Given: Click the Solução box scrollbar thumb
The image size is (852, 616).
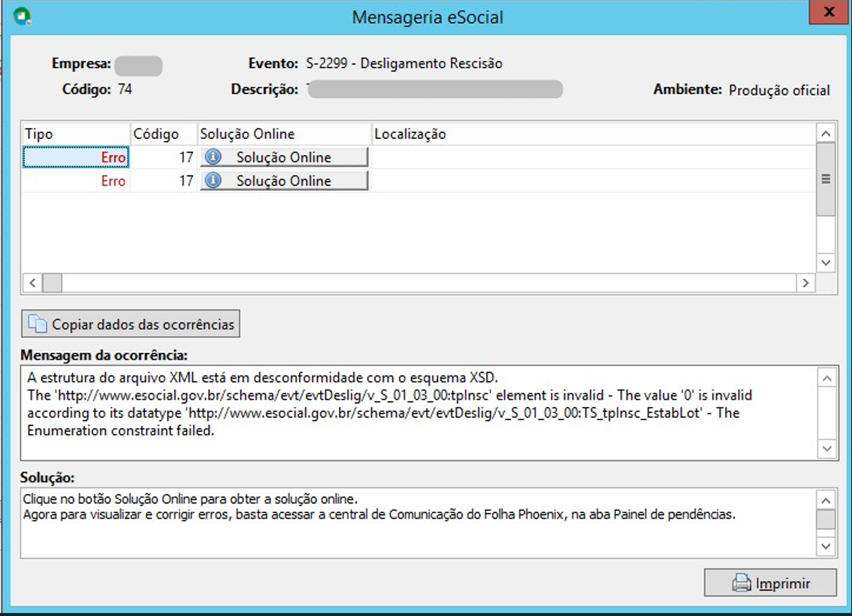Looking at the screenshot, I should coord(826,520).
